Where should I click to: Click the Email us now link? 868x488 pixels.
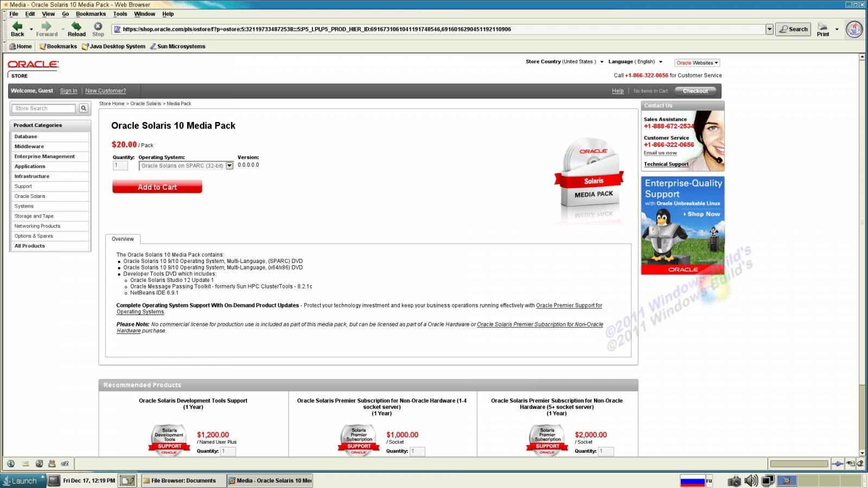pos(660,153)
